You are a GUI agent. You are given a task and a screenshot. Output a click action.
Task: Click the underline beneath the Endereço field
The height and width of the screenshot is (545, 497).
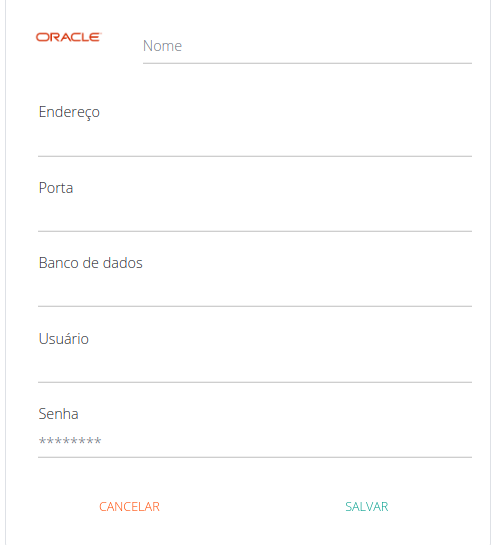coord(255,156)
